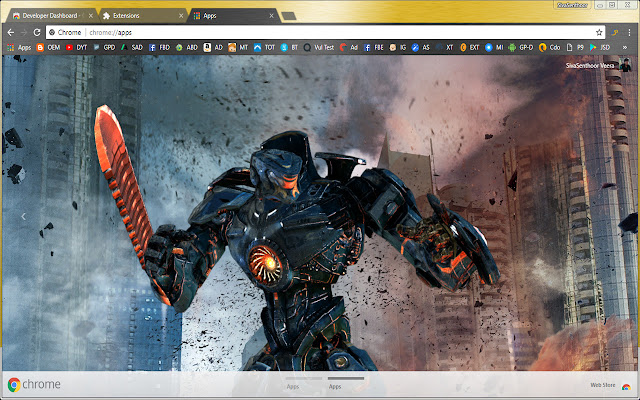This screenshot has height=400, width=640.
Task: Open the SAD bookmark
Action: click(132, 47)
